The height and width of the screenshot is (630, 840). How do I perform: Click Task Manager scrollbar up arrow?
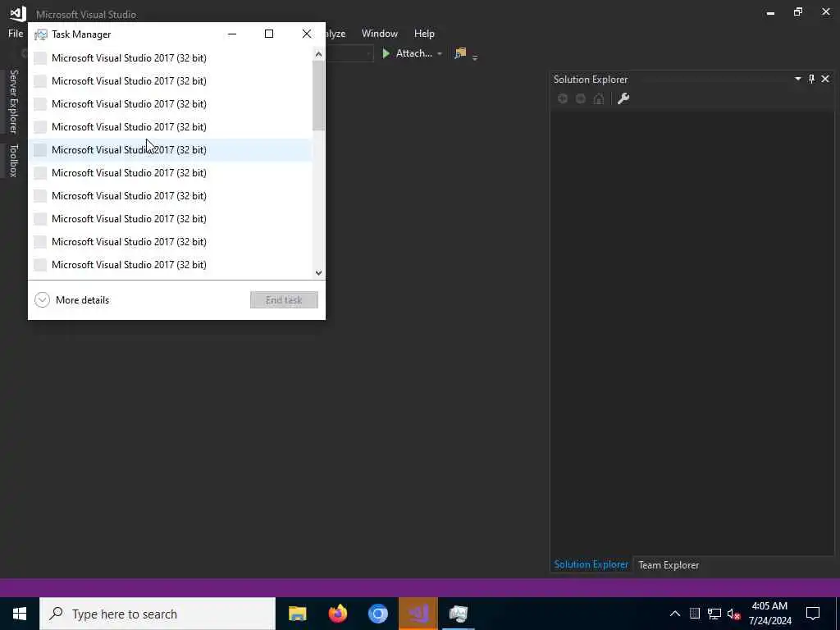[318, 53]
